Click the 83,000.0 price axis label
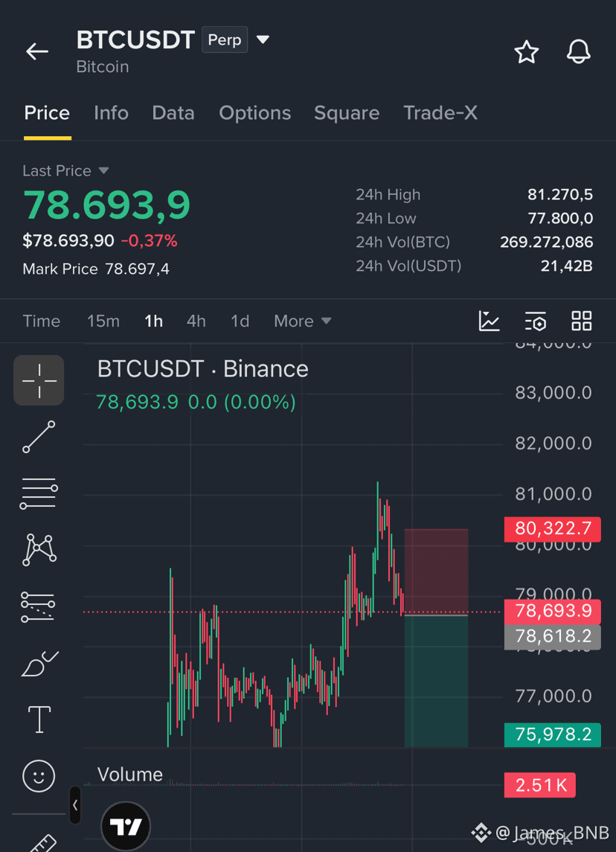Image resolution: width=616 pixels, height=852 pixels. click(553, 393)
